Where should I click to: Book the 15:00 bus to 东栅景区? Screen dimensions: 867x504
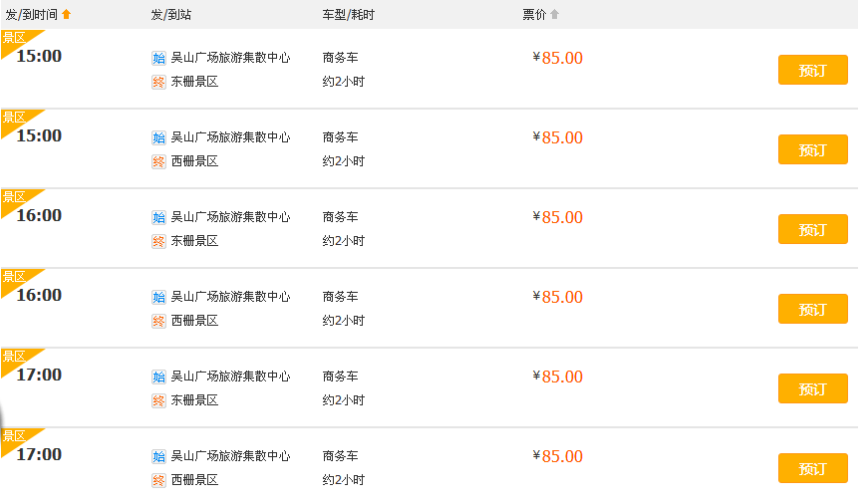pyautogui.click(x=812, y=71)
